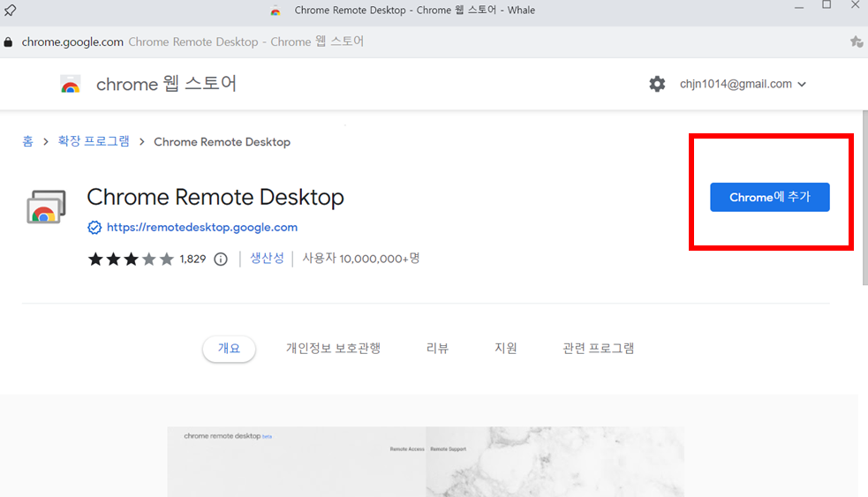This screenshot has height=497, width=868.
Task: Click the extension preview screenshot
Action: tap(426, 462)
